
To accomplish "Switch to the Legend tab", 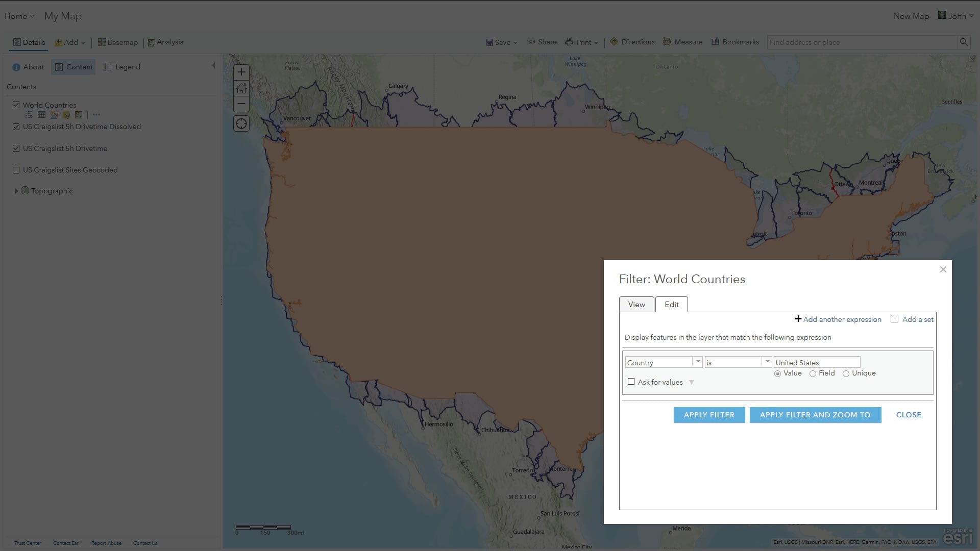I will [x=122, y=67].
